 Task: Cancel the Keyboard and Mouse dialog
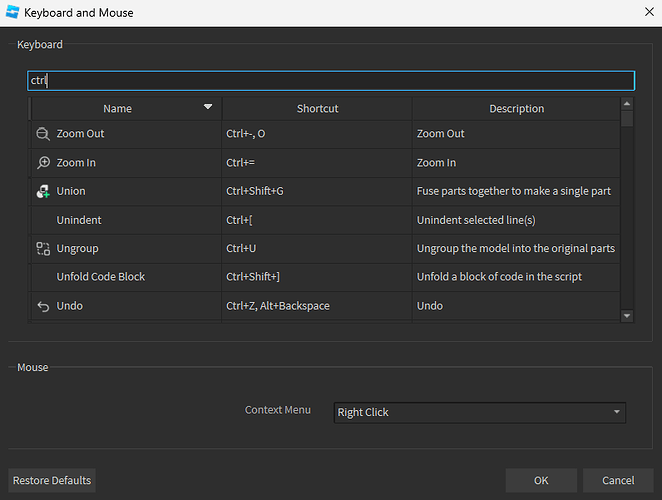pyautogui.click(x=618, y=481)
